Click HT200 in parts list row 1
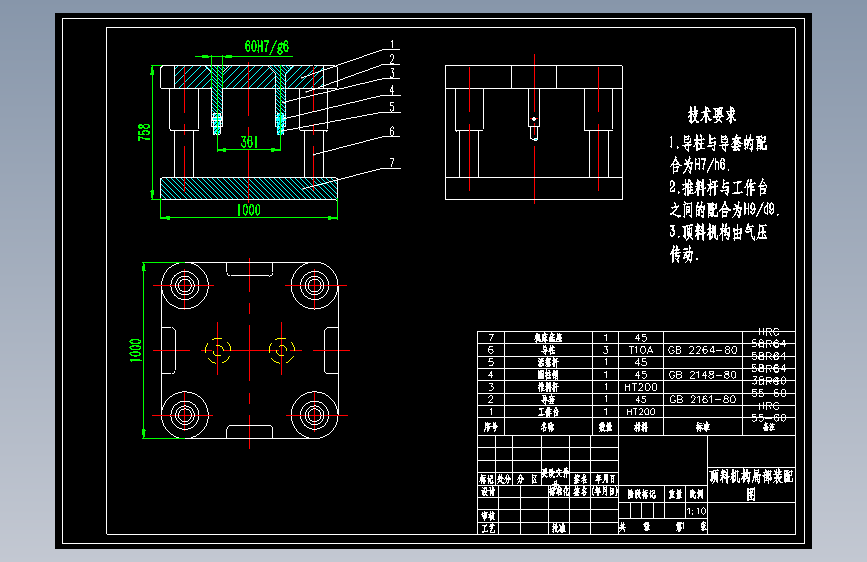Screen dimensions: 867x562 coord(640,412)
